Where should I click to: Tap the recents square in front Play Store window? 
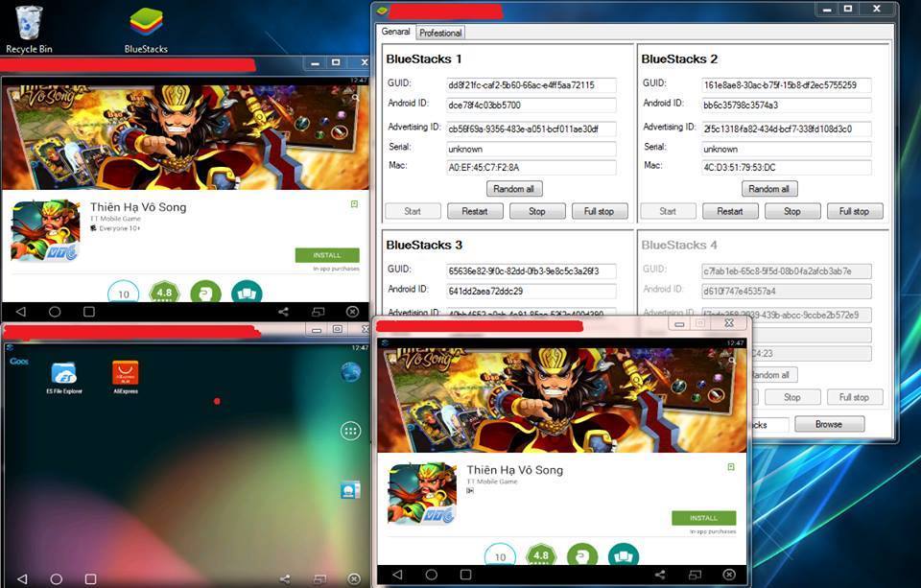pyautogui.click(x=465, y=574)
